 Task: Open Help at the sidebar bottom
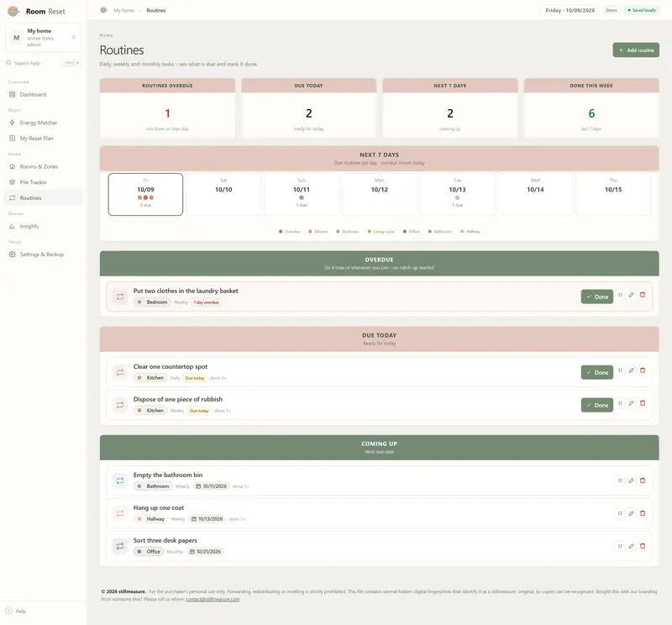(16, 611)
